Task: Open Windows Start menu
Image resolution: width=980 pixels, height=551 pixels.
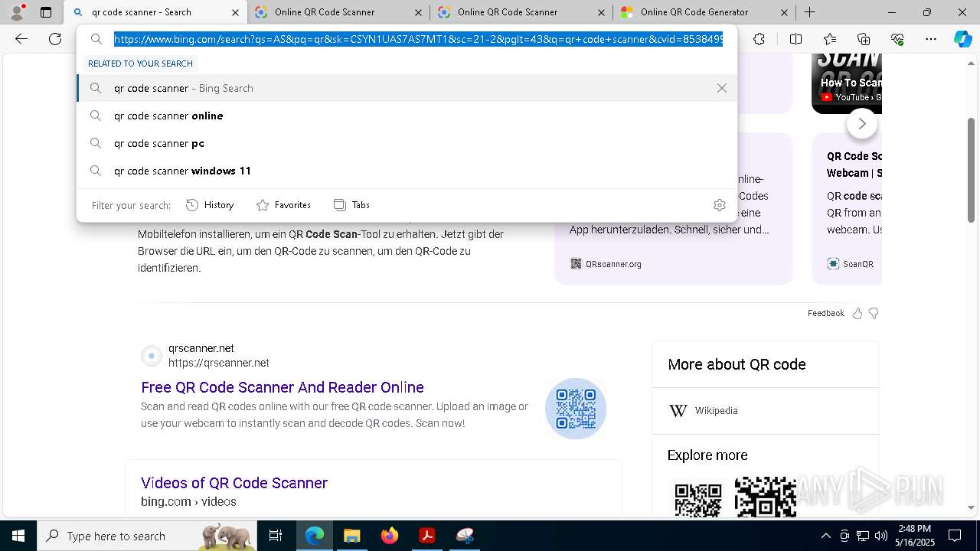Action: point(18,536)
